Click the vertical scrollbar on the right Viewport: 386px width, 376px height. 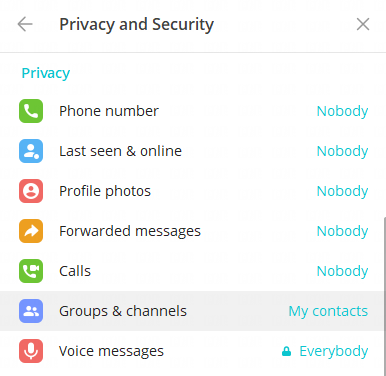[385, 296]
